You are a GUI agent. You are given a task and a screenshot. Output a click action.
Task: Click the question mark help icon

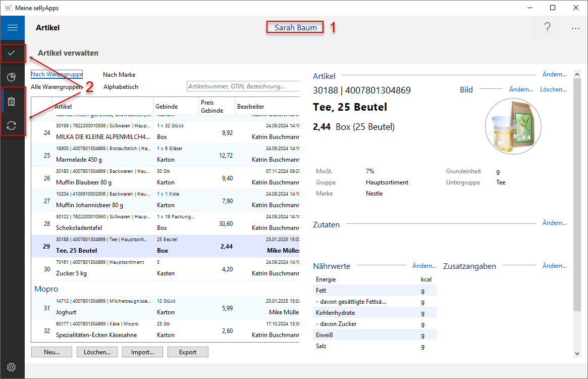click(547, 28)
